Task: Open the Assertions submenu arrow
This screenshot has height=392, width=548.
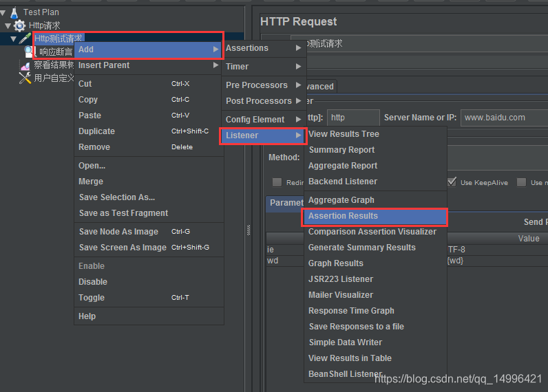Action: [x=299, y=48]
